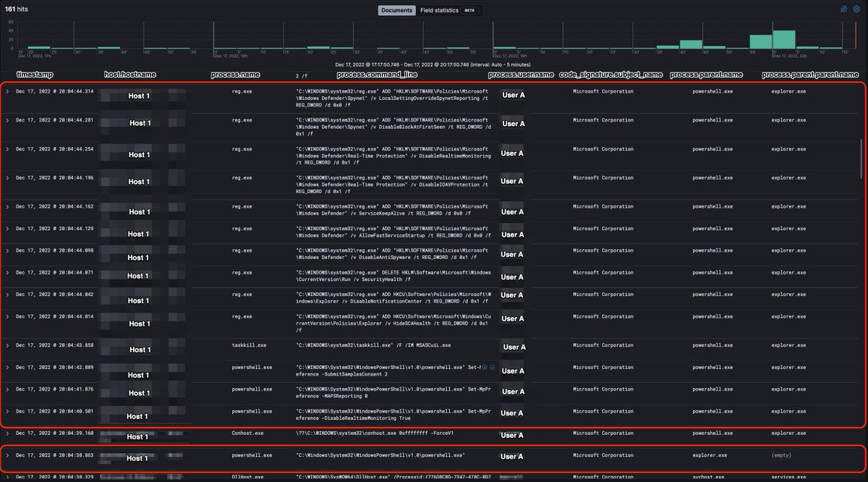Open the chart options gear icon
Viewport: 868px width, 482px height.
point(856,9)
